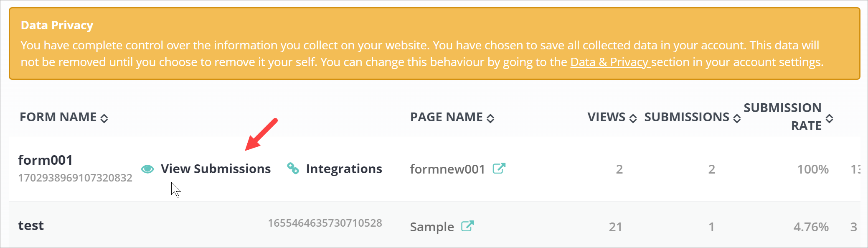Click the PAGE NAME column header
Viewport: 868px width, 248px height.
click(446, 117)
